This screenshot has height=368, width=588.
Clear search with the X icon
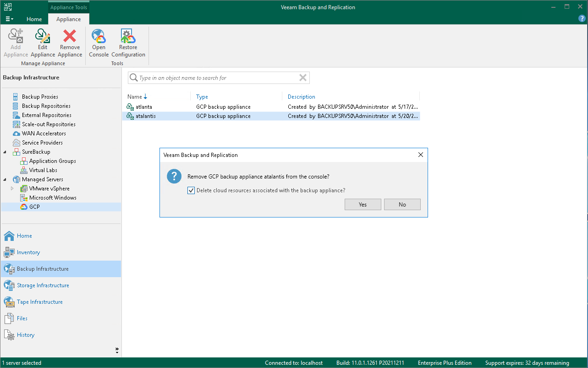[303, 78]
